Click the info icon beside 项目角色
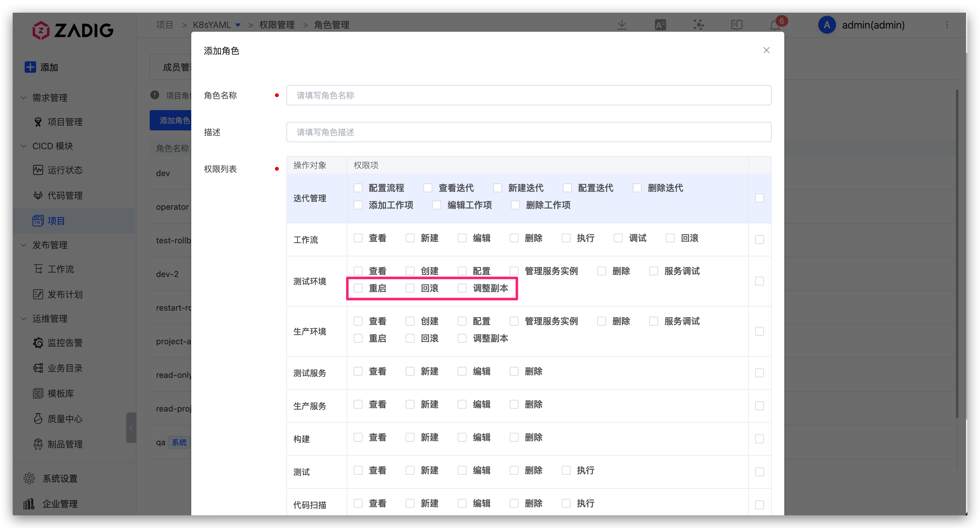Screen dimensions: 980x528 click(154, 95)
